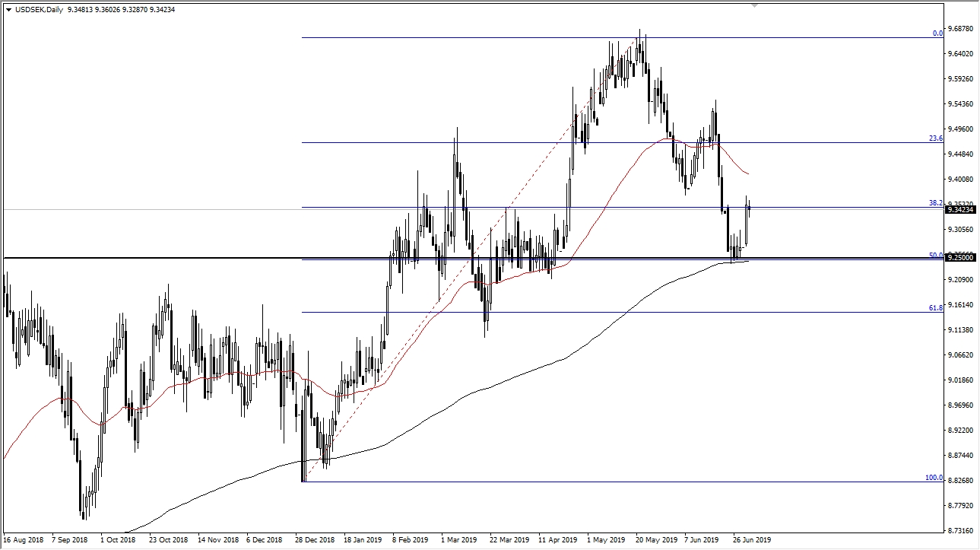Click the 9.59260 price axis label
The image size is (980, 550).
coord(961,79)
